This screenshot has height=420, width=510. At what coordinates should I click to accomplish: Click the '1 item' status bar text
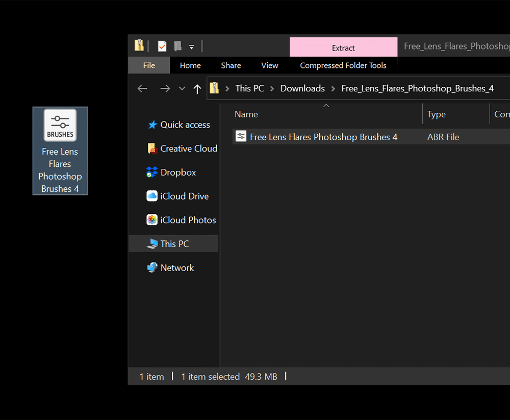[x=151, y=377]
